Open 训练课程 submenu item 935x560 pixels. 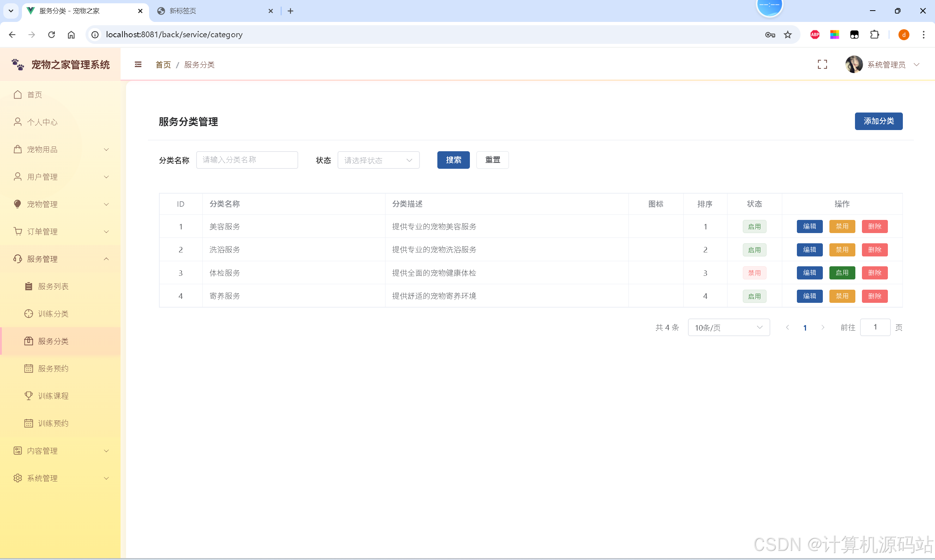(60, 396)
